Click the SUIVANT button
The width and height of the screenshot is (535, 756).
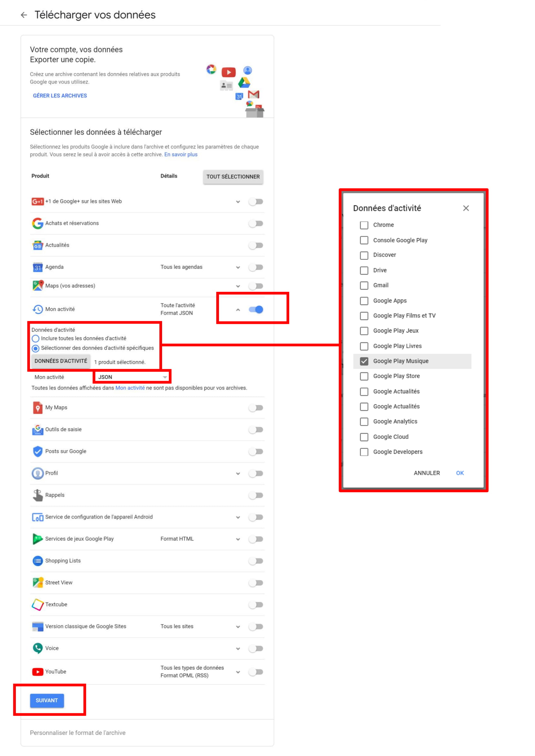[x=47, y=700]
